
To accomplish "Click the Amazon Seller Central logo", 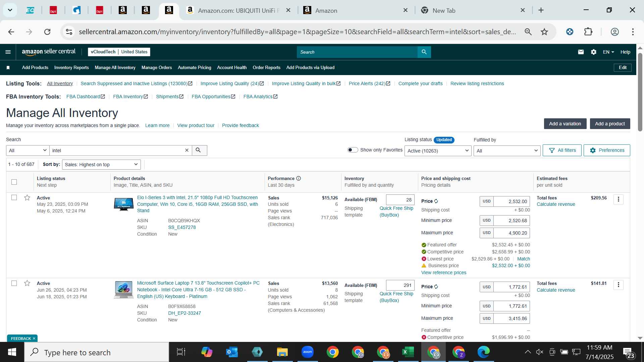I will point(49,52).
